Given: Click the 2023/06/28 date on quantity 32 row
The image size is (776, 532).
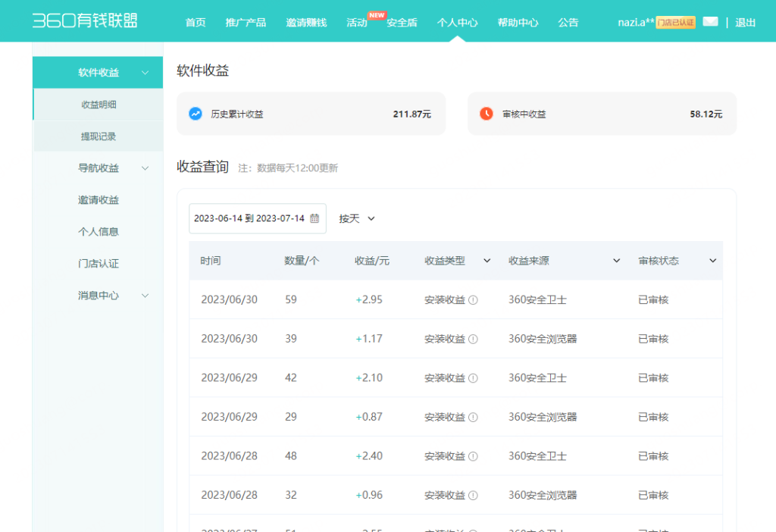Looking at the screenshot, I should [x=229, y=496].
